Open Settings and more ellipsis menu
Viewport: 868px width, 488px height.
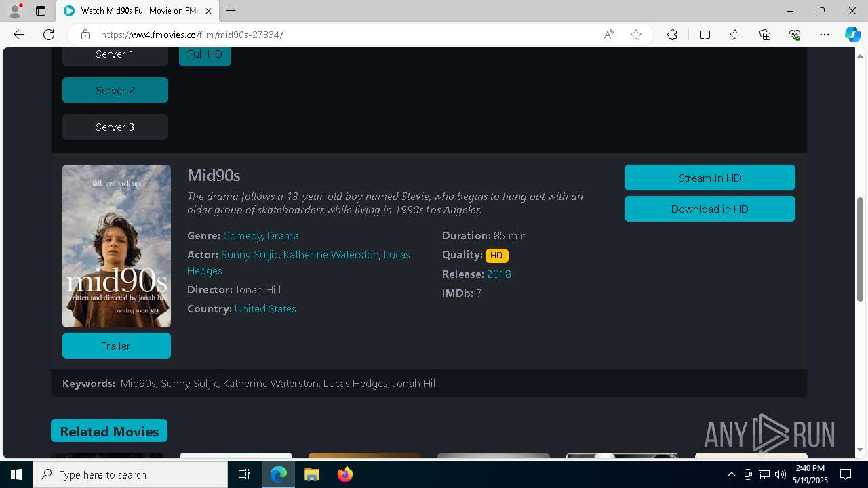click(x=825, y=35)
